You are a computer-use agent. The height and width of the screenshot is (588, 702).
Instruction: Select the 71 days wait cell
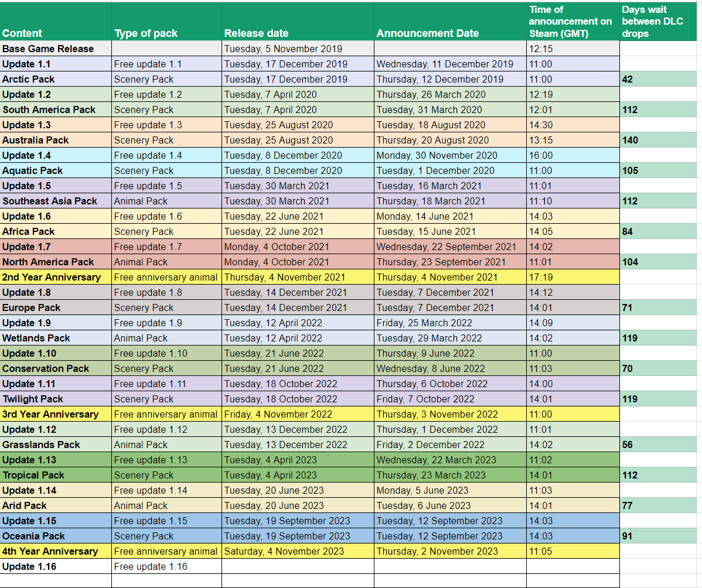(x=658, y=307)
